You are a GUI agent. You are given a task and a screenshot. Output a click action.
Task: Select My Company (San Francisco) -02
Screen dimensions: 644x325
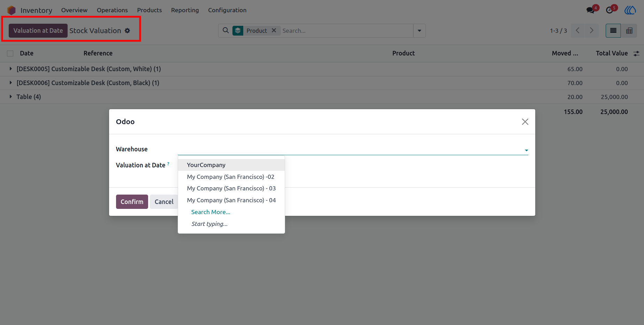click(x=231, y=177)
